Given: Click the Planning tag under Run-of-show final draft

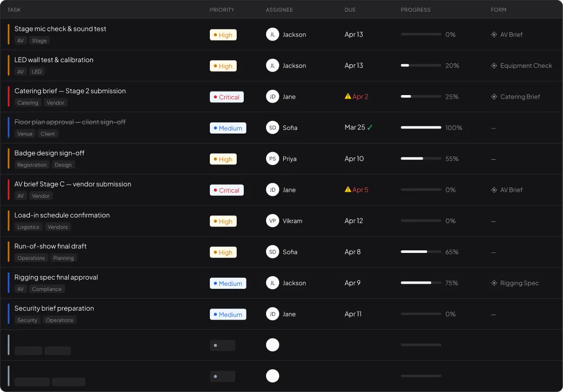Looking at the screenshot, I should 64,258.
